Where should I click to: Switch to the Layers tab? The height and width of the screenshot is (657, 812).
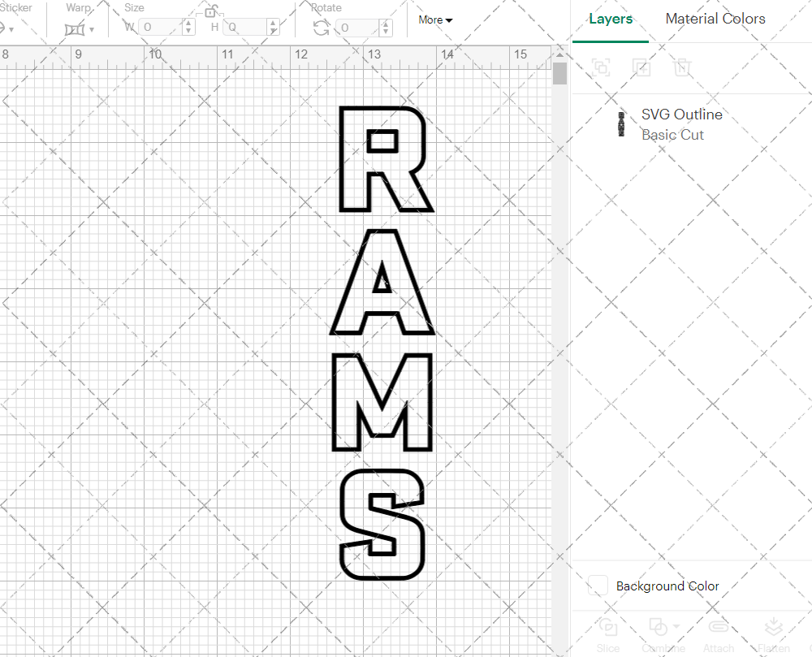[611, 19]
